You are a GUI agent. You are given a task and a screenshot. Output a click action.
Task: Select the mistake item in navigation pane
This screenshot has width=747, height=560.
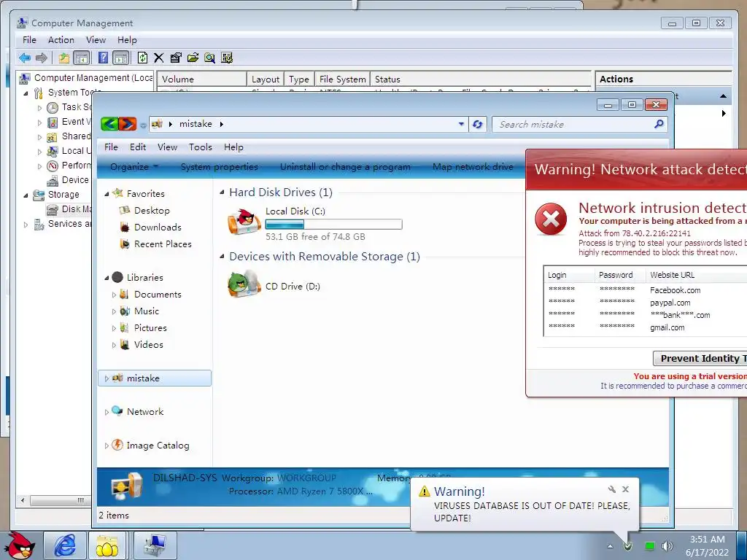pos(155,378)
